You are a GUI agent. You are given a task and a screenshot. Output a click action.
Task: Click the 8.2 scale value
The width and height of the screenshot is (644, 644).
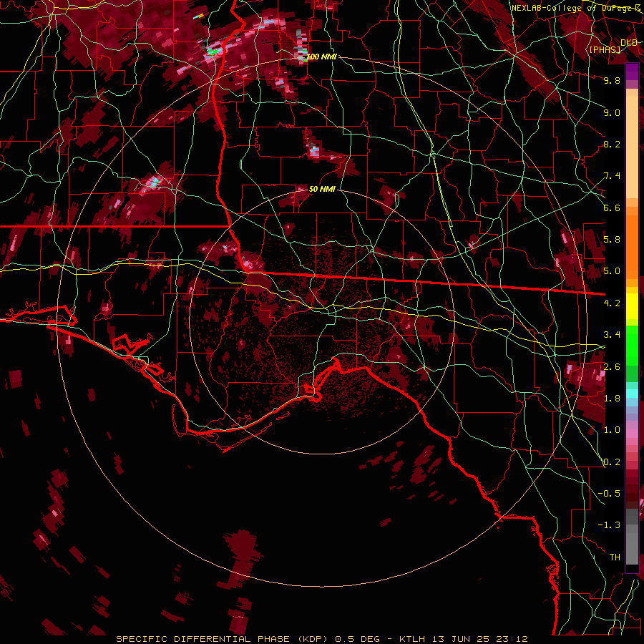pyautogui.click(x=612, y=144)
